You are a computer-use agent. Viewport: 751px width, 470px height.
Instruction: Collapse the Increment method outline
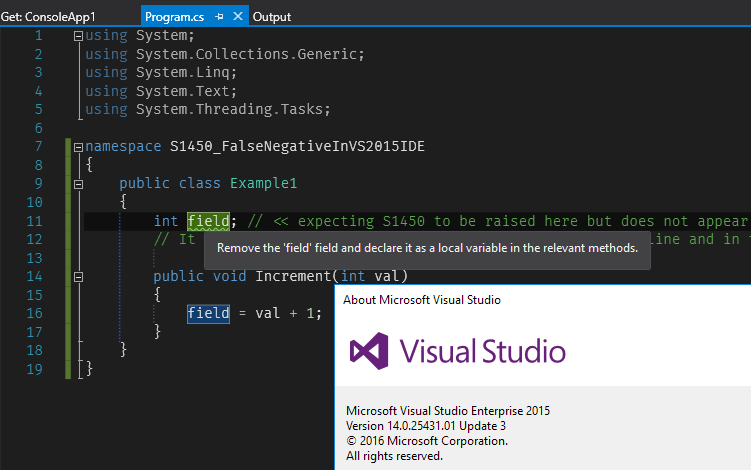click(x=79, y=277)
